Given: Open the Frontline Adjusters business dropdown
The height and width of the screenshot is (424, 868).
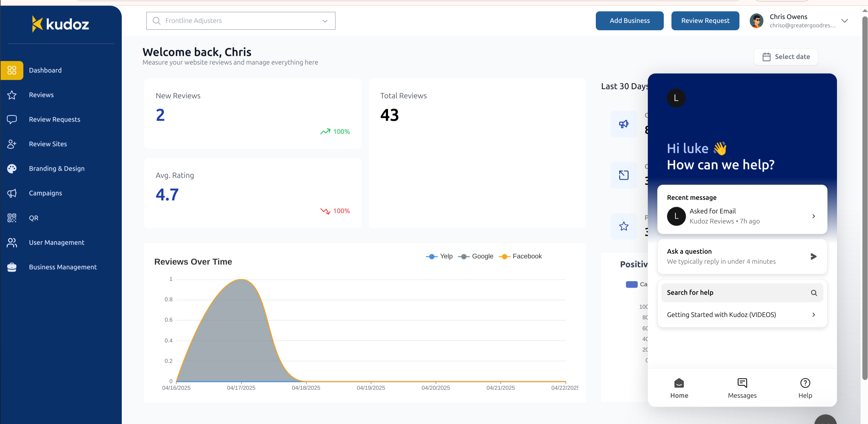Looking at the screenshot, I should [x=241, y=21].
